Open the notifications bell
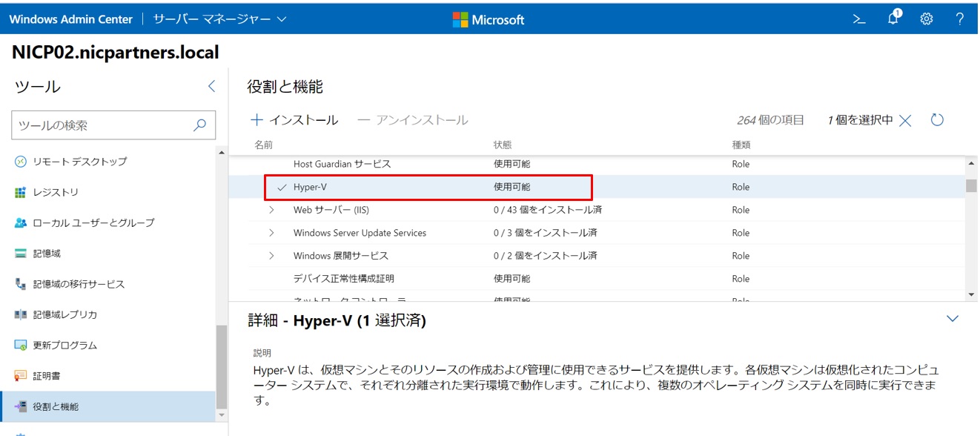 [x=894, y=19]
